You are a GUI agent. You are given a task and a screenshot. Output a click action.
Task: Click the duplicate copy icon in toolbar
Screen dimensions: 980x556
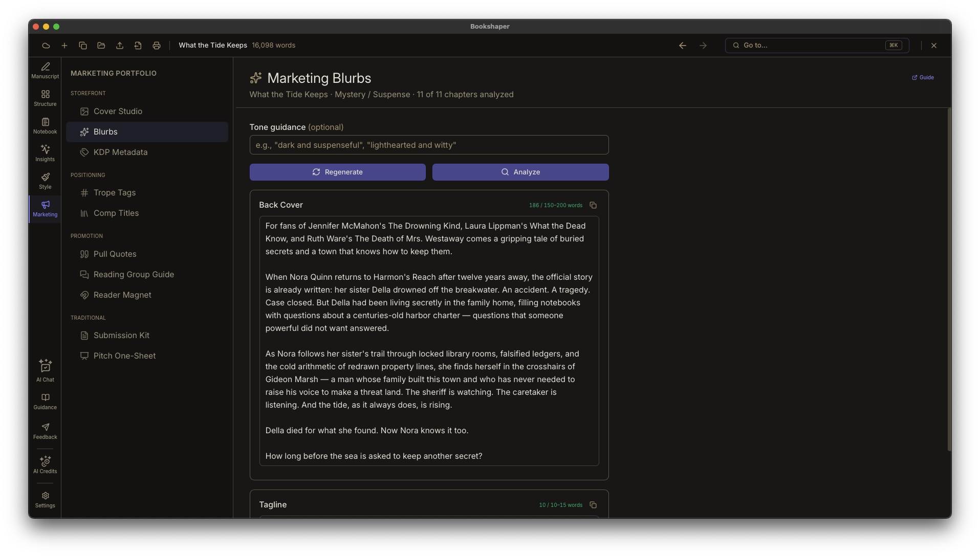click(x=83, y=46)
